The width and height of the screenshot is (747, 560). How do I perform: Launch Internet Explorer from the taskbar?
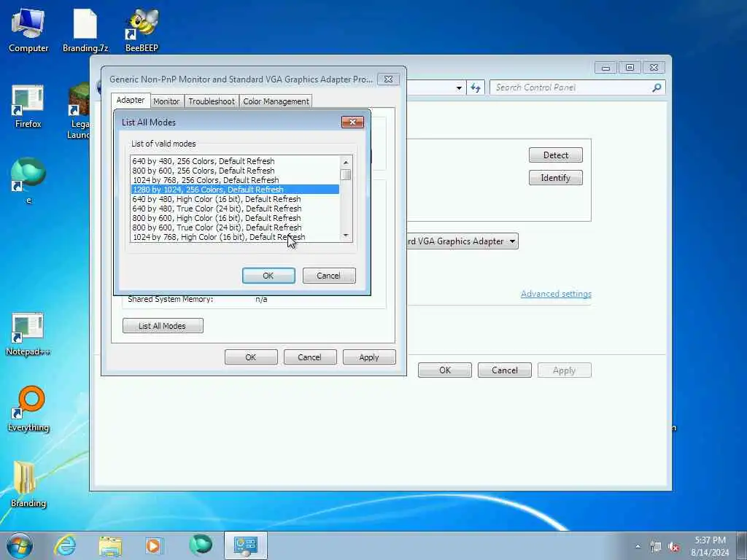[65, 545]
